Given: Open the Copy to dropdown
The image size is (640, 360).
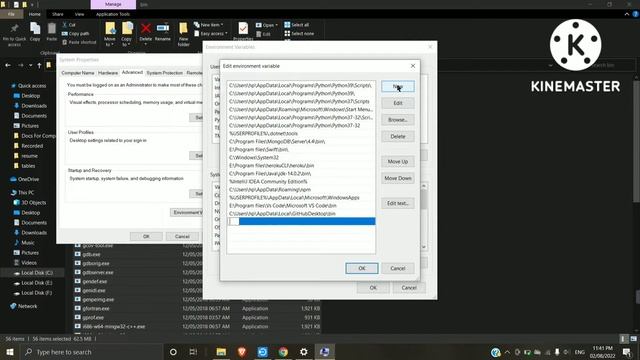Looking at the screenshot, I should click(x=127, y=42).
